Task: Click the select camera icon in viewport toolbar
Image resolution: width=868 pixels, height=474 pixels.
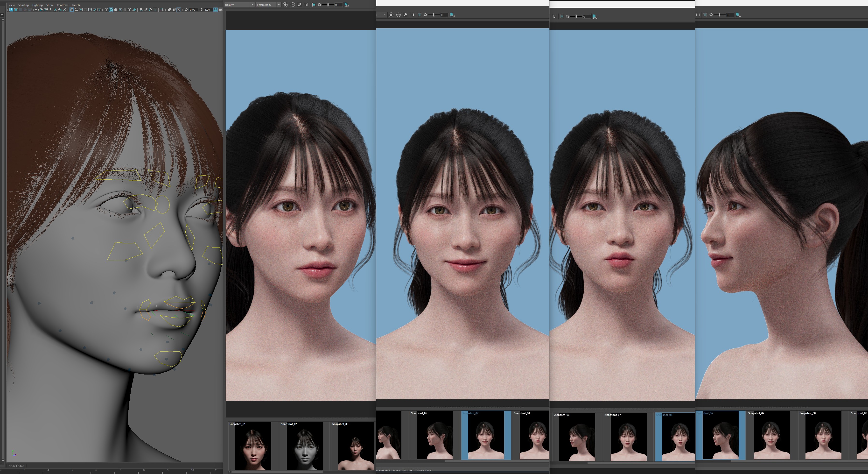Action: [x=37, y=10]
